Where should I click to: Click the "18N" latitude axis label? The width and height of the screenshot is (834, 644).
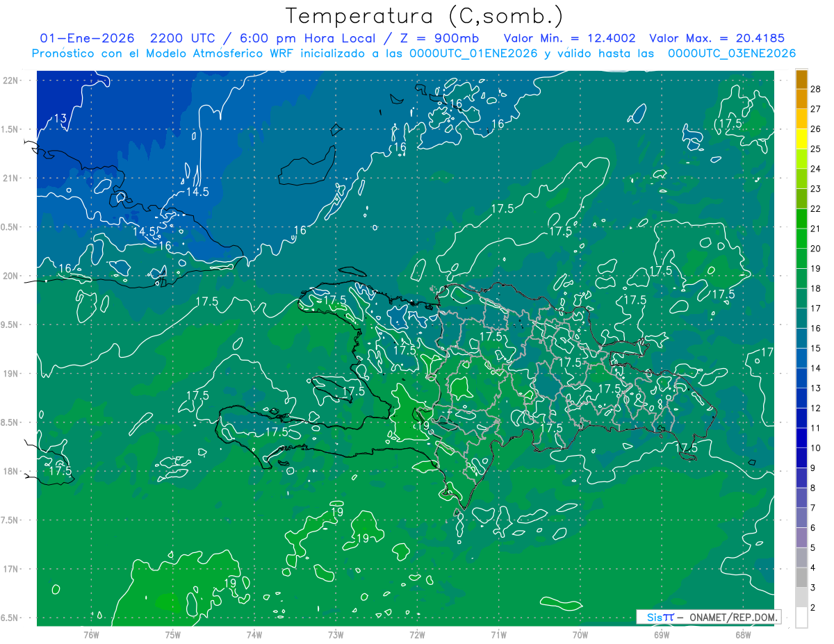click(10, 471)
